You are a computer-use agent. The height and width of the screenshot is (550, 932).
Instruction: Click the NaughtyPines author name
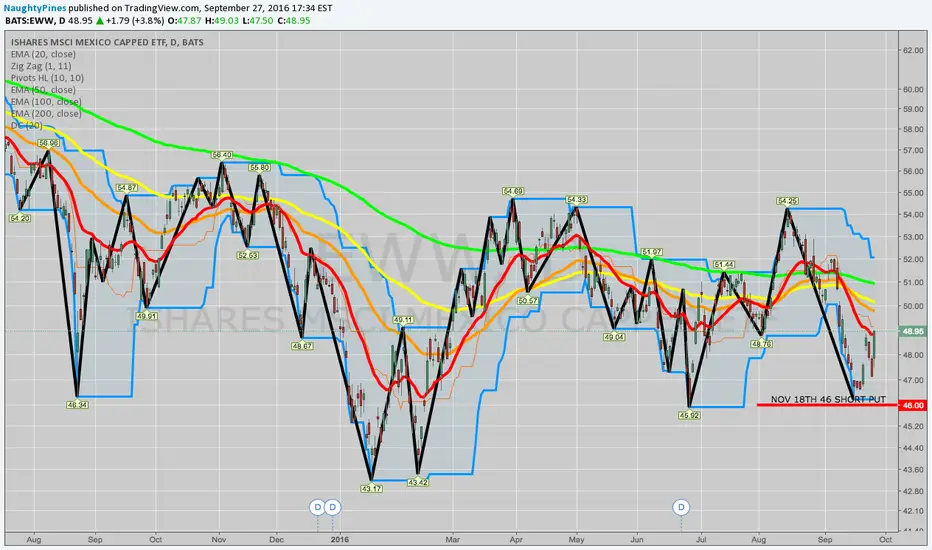(x=35, y=8)
